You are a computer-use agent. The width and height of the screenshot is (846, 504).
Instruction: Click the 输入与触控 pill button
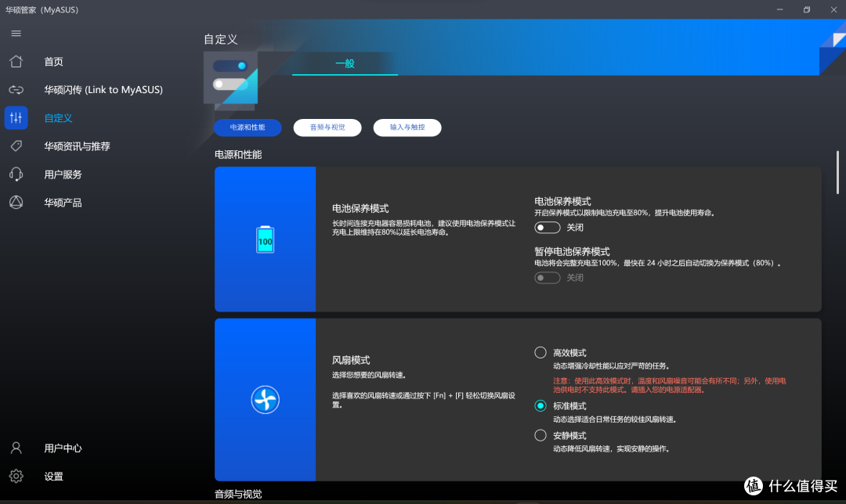click(x=407, y=128)
